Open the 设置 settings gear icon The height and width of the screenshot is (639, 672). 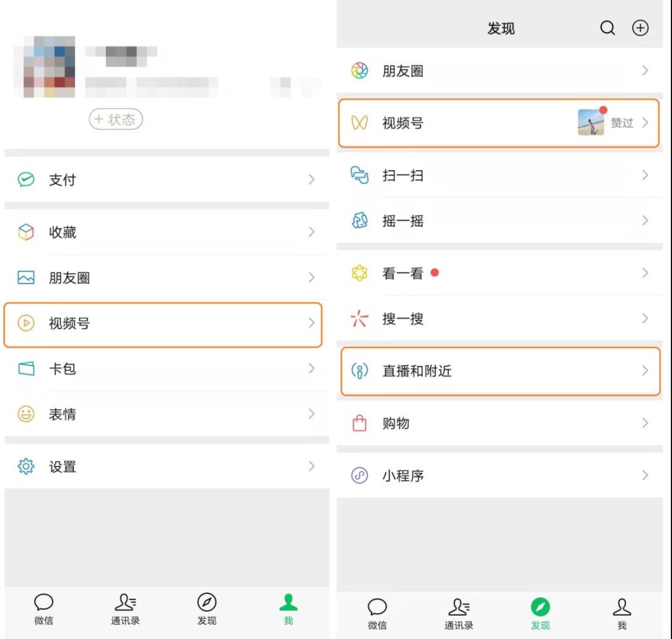[26, 466]
